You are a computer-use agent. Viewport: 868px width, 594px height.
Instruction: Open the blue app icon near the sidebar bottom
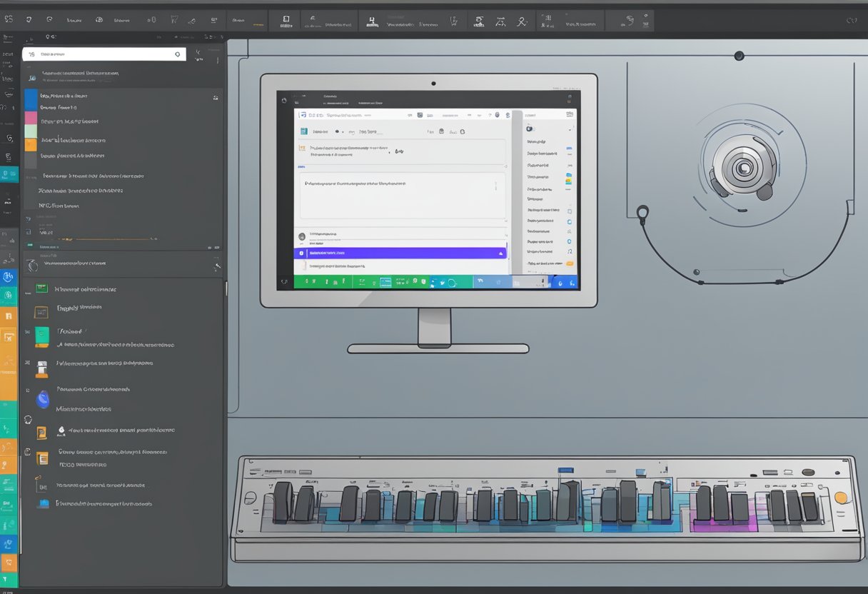click(8, 276)
